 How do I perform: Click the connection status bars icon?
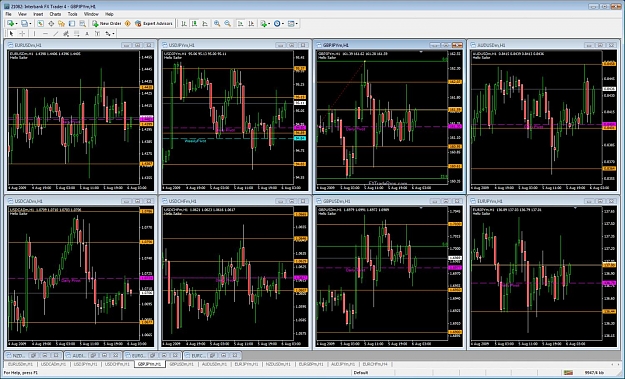[568, 373]
